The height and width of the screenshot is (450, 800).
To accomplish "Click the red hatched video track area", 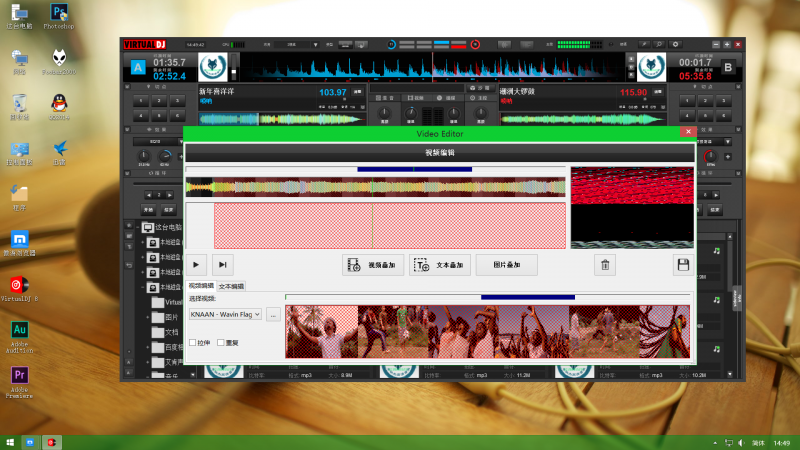I will pyautogui.click(x=390, y=225).
